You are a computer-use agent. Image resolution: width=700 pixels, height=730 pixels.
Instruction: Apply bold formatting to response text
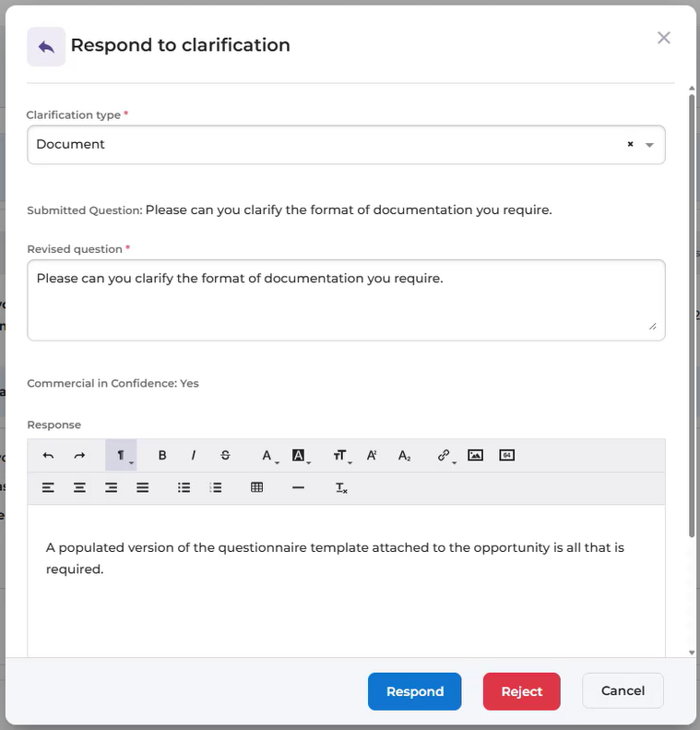click(162, 455)
